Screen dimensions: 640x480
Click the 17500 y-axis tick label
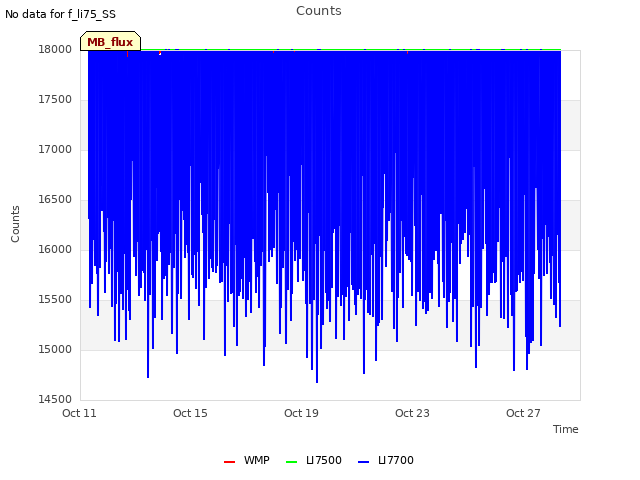55,100
